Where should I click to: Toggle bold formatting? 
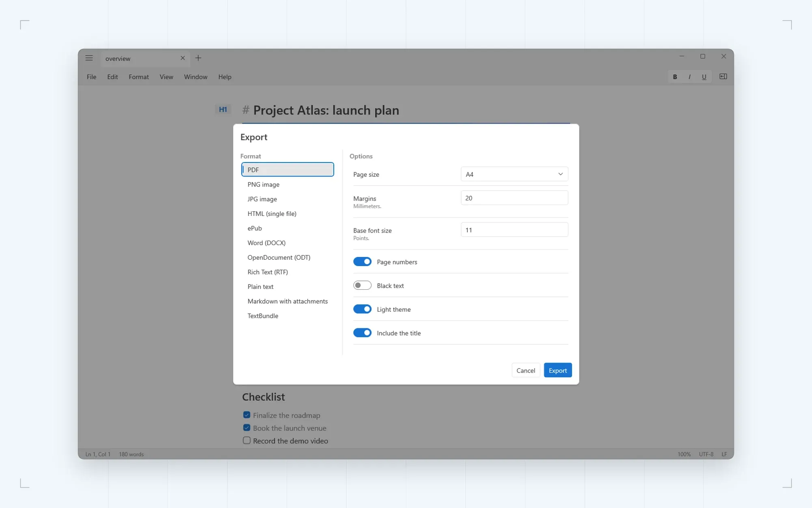tap(675, 77)
